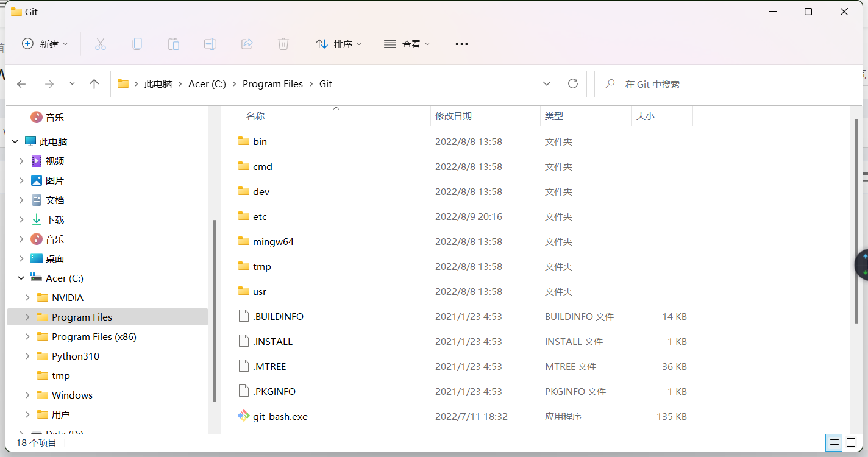
Task: Click the Share icon in toolbar
Action: [247, 44]
